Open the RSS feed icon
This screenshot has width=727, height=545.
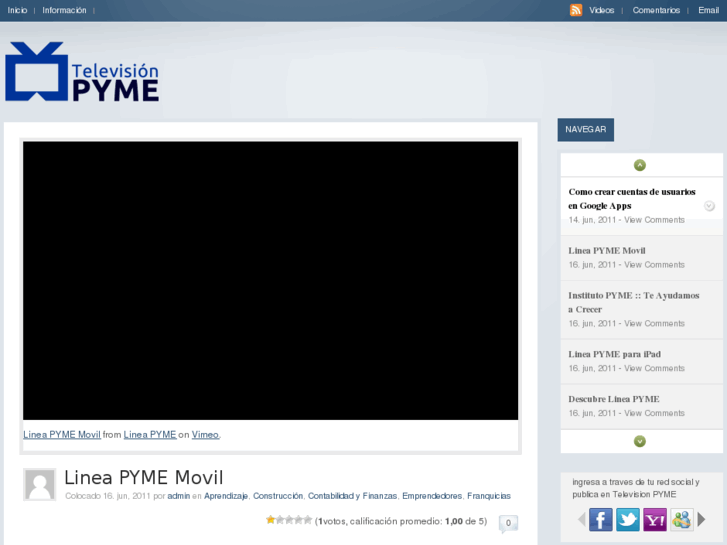click(x=575, y=10)
